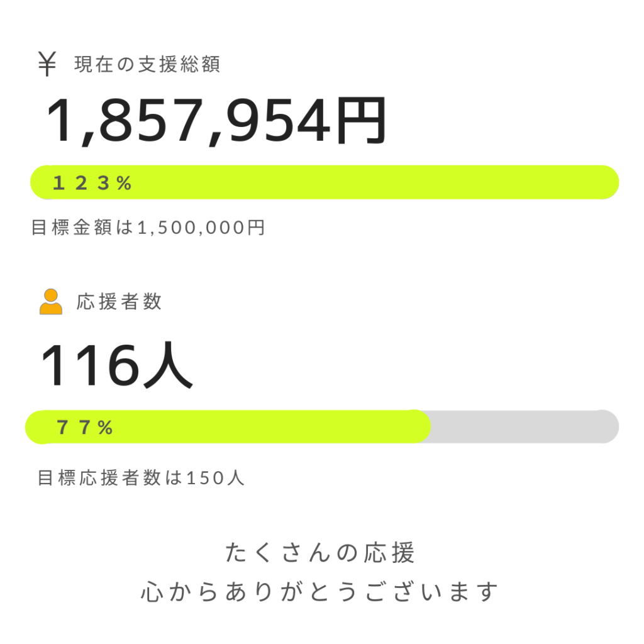
Task: Click the 円 character after total amount
Action: pyautogui.click(x=362, y=121)
